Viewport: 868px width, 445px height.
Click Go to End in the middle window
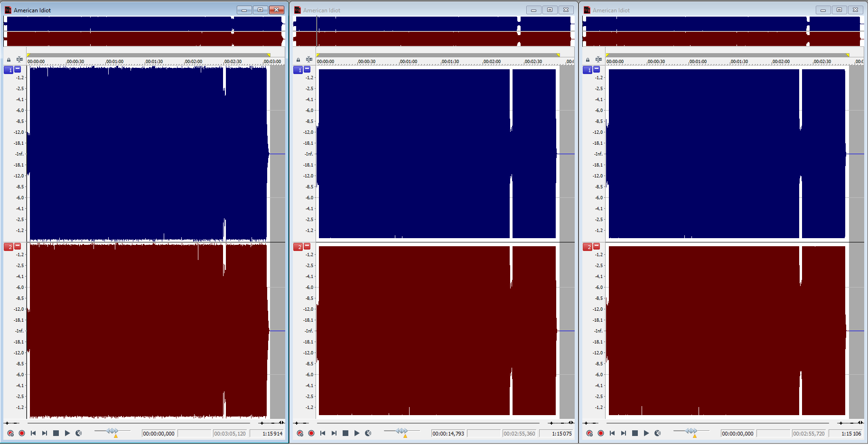coord(334,433)
